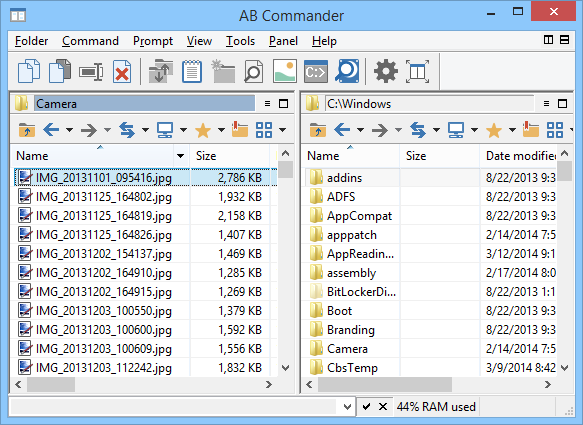Click Back arrow in Camera panel
This screenshot has height=425, width=583.
click(x=51, y=130)
